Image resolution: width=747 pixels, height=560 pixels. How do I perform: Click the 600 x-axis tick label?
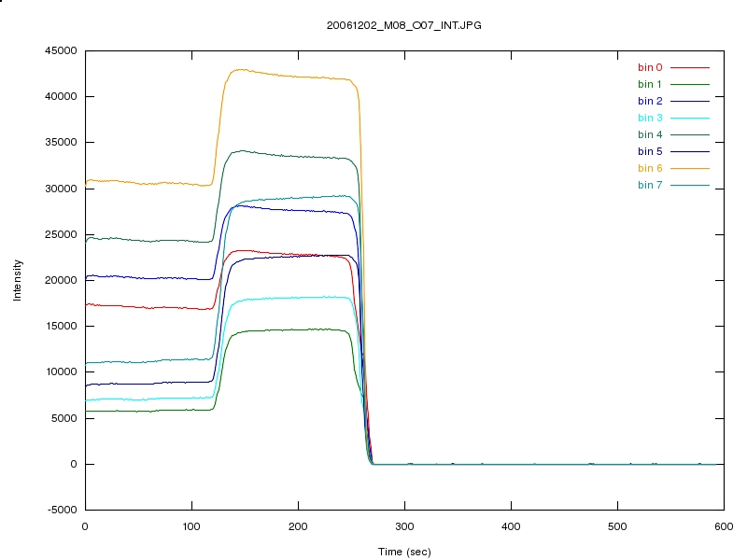pos(724,526)
